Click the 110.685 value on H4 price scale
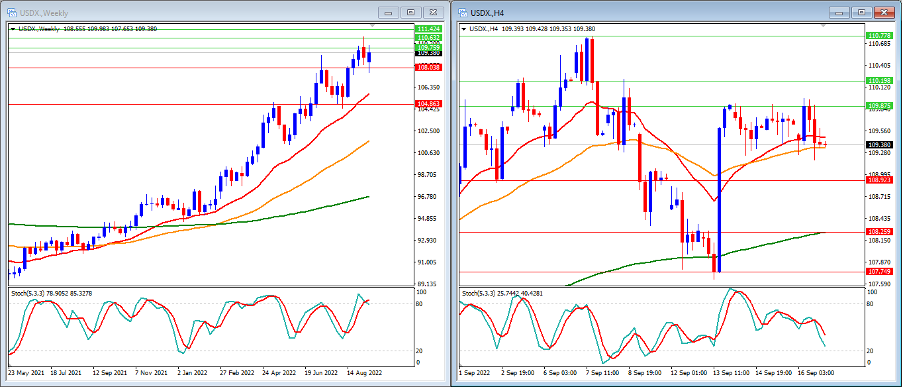This screenshot has width=904, height=388. click(879, 44)
